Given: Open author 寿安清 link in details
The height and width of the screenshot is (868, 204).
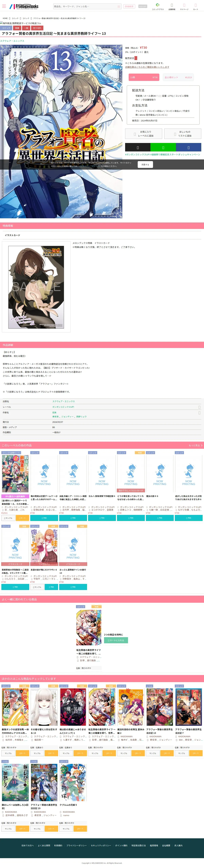Looking at the screenshot, I should pos(55,417).
